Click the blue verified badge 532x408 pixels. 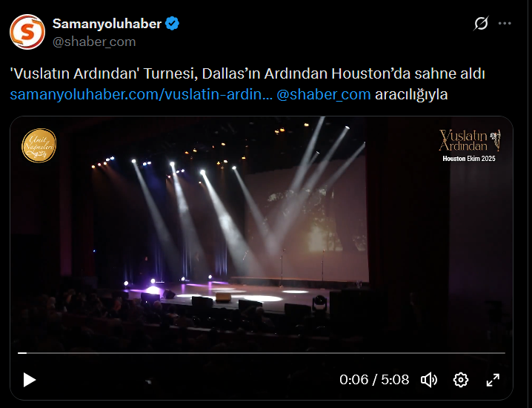click(172, 24)
